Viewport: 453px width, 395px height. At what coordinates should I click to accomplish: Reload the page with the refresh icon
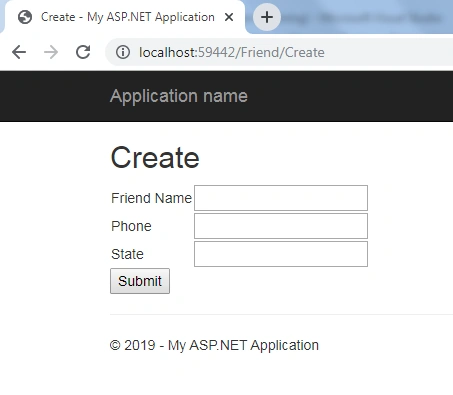(83, 52)
